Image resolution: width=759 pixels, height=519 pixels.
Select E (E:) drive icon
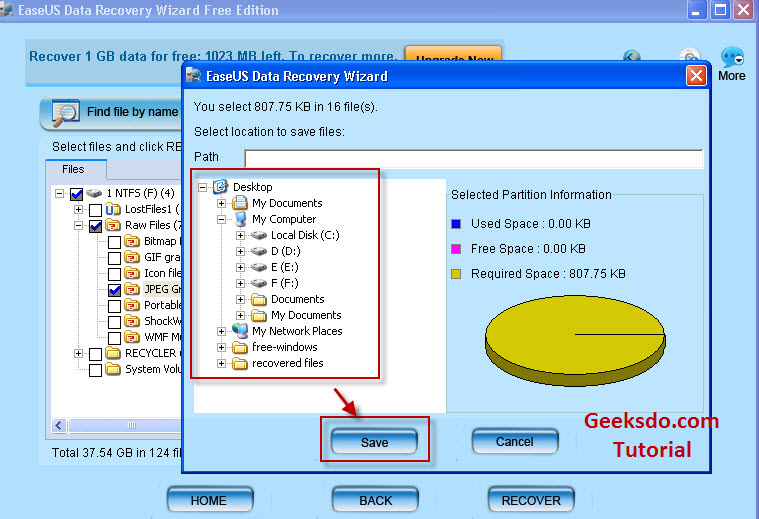coord(259,267)
